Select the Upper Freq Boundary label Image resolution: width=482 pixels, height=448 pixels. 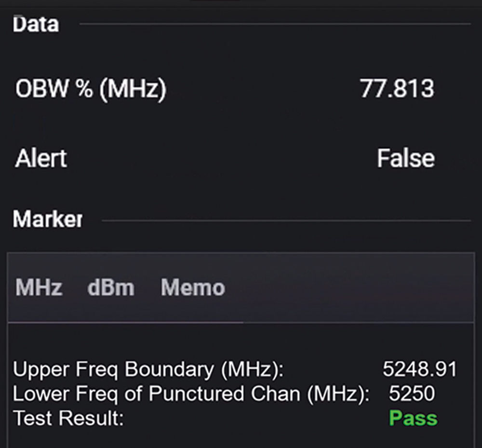coord(148,369)
